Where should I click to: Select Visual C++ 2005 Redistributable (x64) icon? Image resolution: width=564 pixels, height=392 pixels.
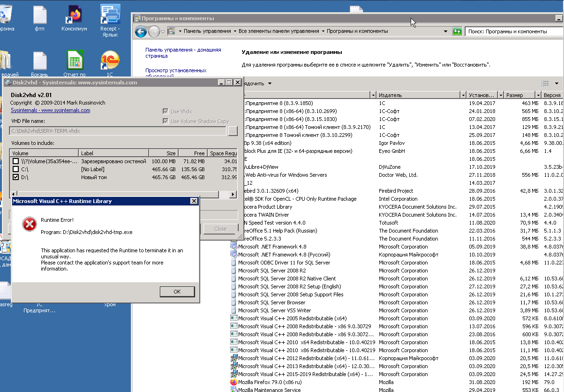point(234,318)
